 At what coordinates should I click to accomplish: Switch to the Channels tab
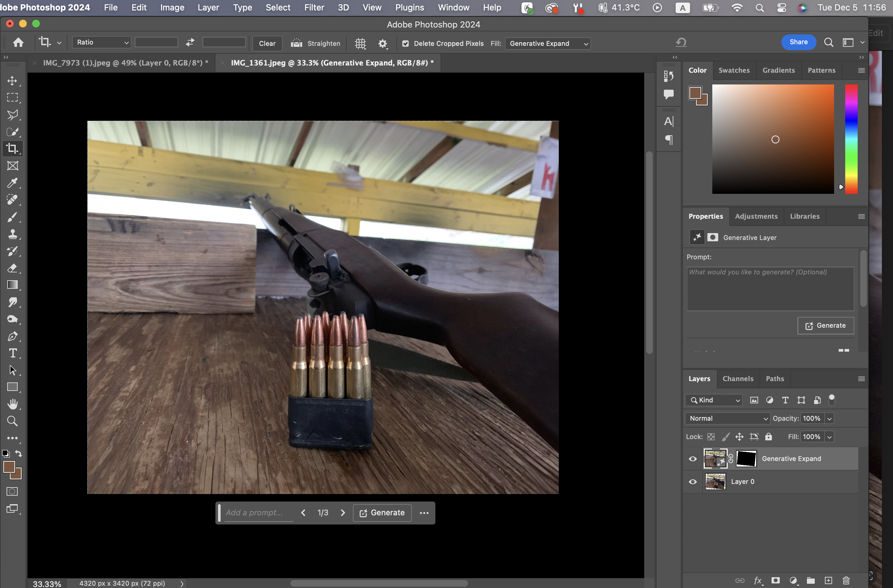click(738, 378)
